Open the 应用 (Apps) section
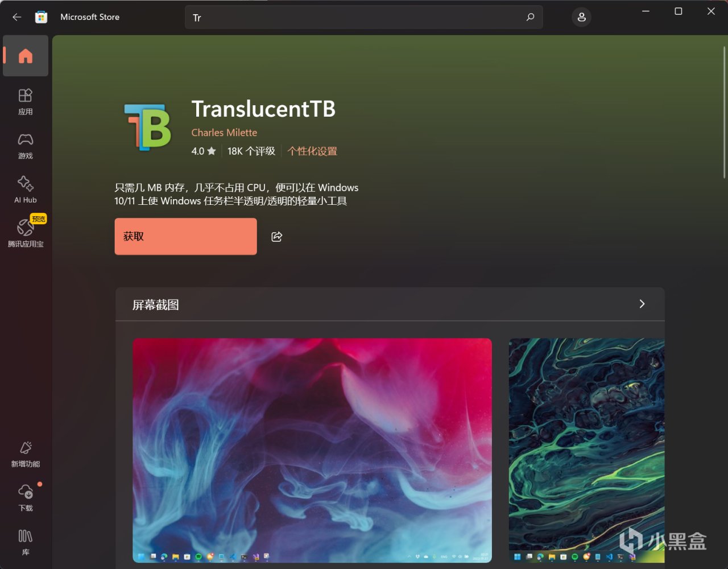Image resolution: width=728 pixels, height=569 pixels. [26, 102]
